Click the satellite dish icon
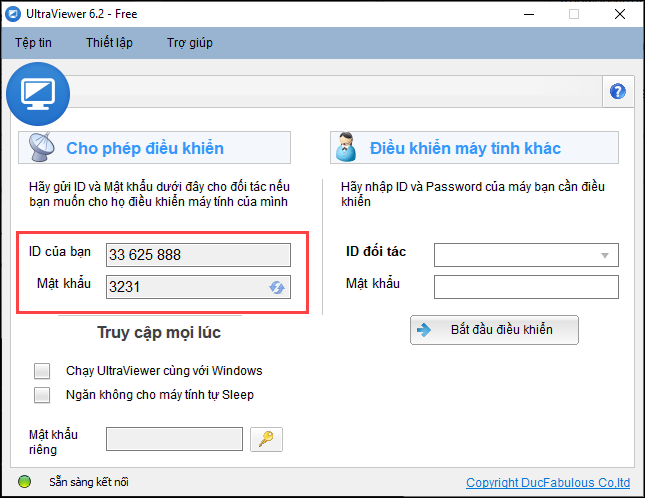This screenshot has height=498, width=645. [41, 147]
